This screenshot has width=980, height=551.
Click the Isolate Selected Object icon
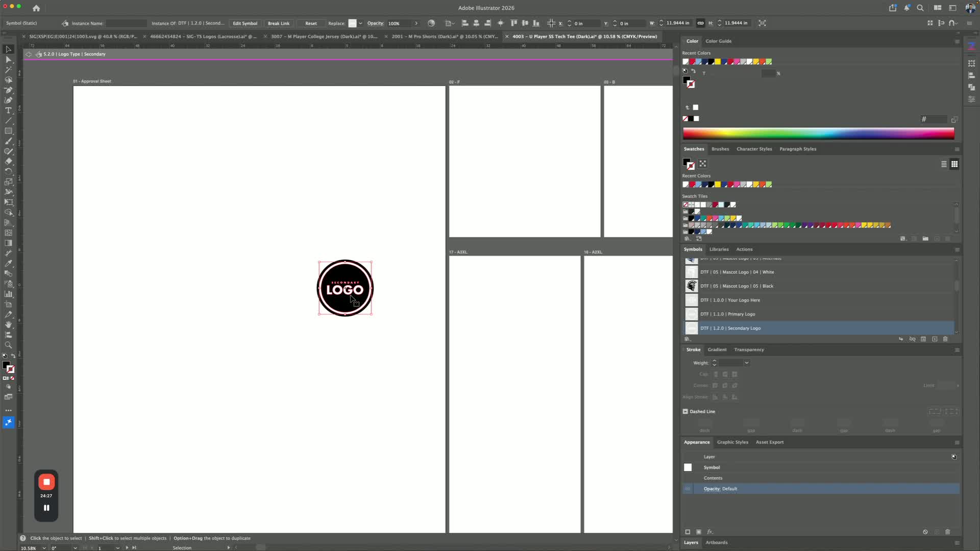[x=763, y=23]
